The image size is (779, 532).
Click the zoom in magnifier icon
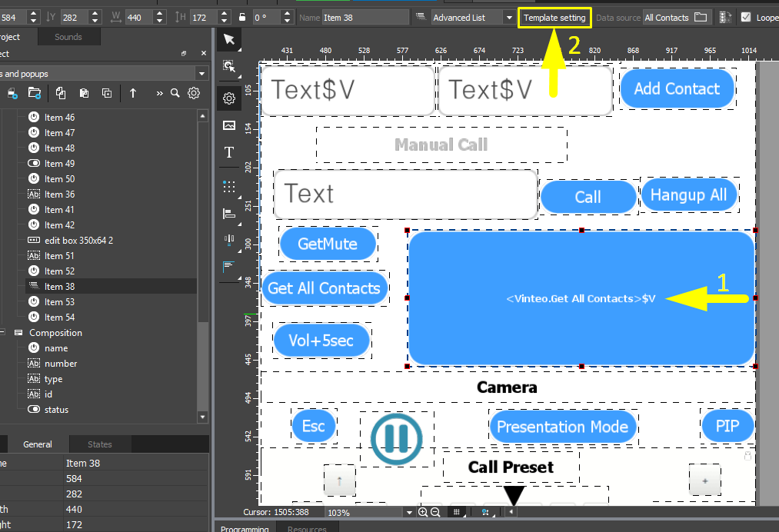pyautogui.click(x=423, y=512)
